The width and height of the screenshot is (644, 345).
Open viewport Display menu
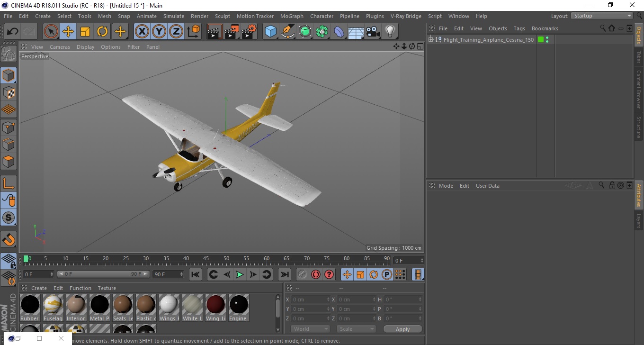point(86,47)
